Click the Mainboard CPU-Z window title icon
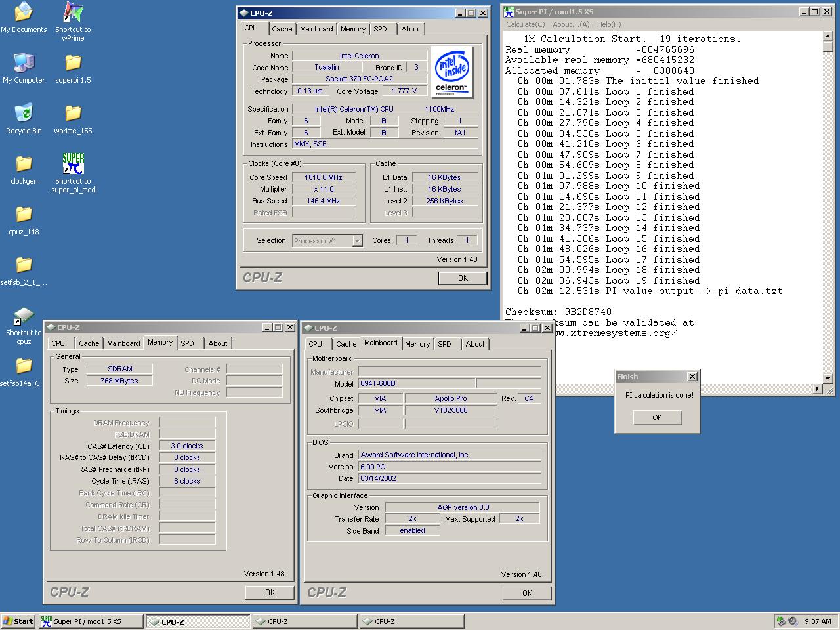This screenshot has height=630, width=840. click(308, 328)
